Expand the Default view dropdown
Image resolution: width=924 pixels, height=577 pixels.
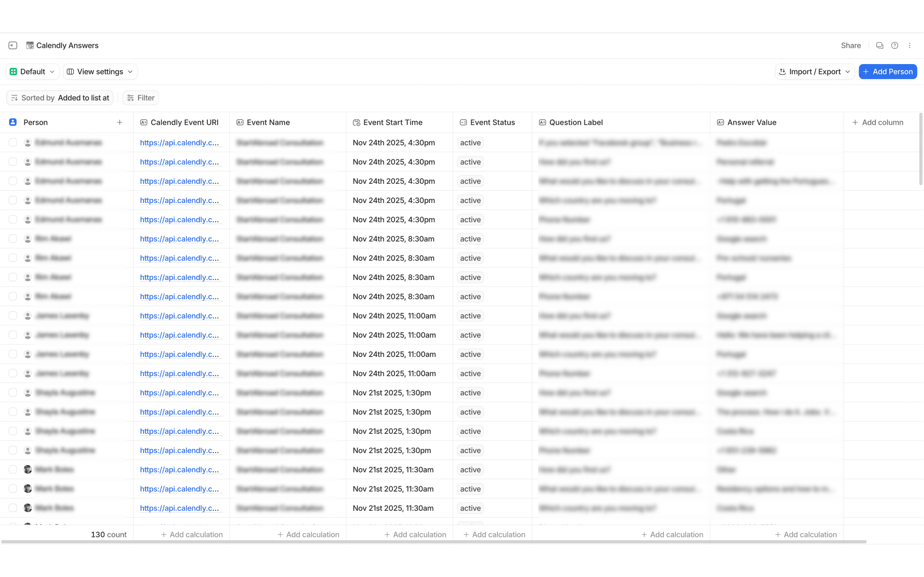pyautogui.click(x=32, y=72)
